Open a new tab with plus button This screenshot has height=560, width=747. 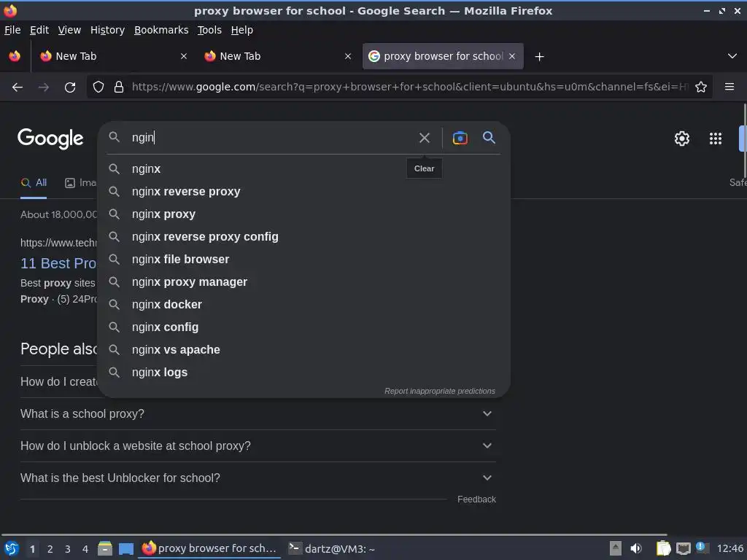539,57
